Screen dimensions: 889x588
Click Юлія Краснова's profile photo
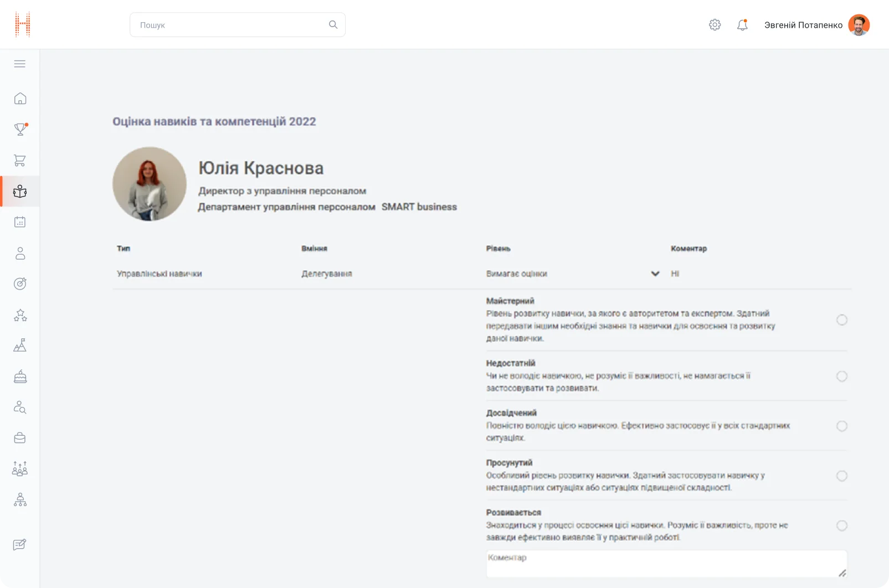coord(150,184)
